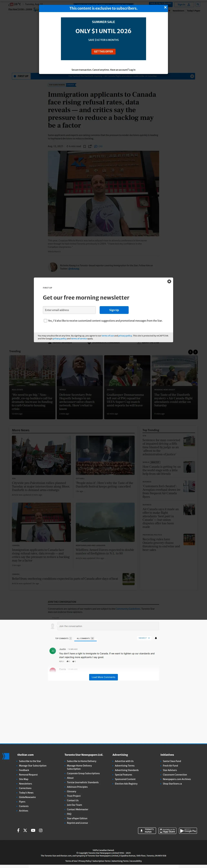Click Load More Comments button

coord(103,677)
